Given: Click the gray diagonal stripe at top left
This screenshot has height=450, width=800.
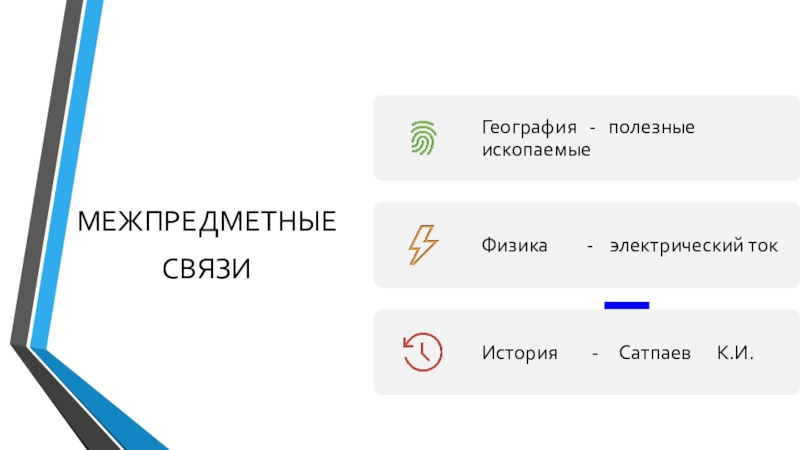Looking at the screenshot, I should coord(48,150).
